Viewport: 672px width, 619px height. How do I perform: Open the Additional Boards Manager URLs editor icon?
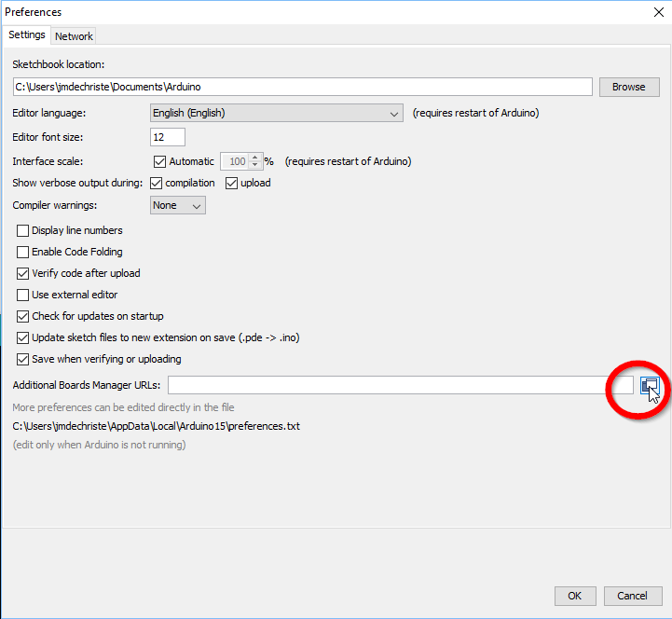(650, 385)
